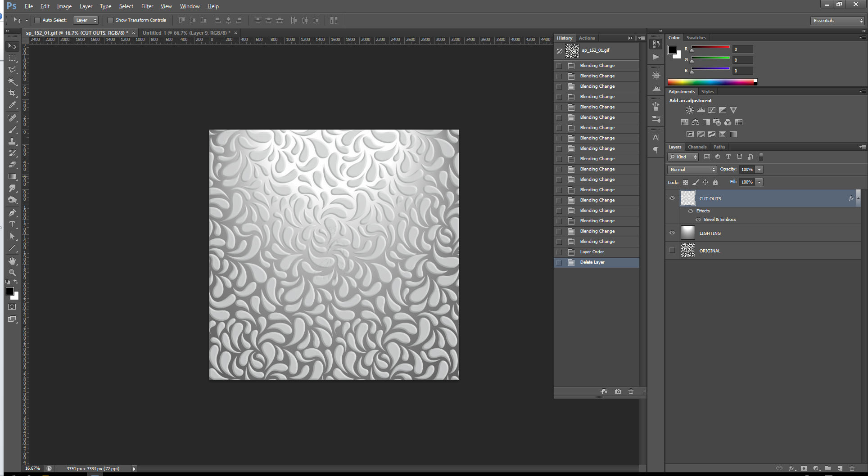This screenshot has width=868, height=476.
Task: Open the Normal blend mode dropdown
Action: click(x=692, y=170)
